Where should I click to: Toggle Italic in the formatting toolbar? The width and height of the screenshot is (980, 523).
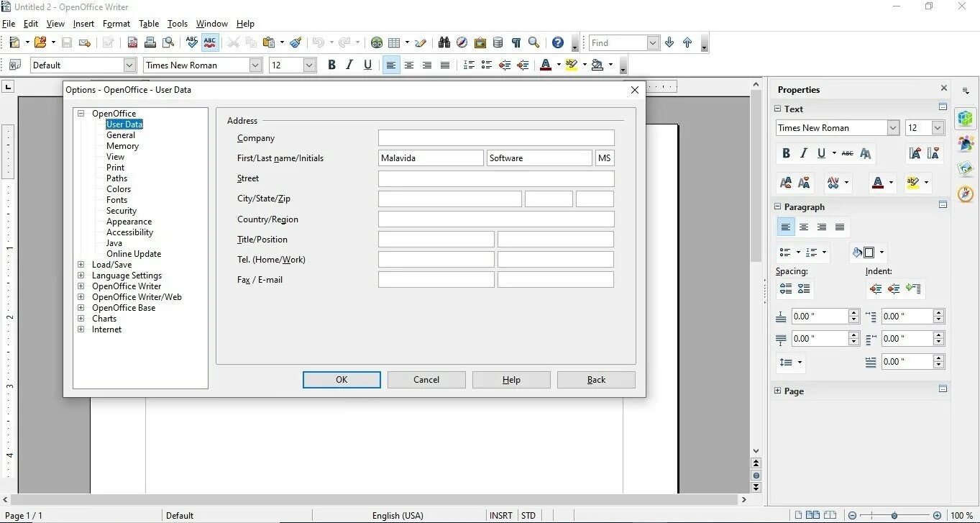(349, 65)
